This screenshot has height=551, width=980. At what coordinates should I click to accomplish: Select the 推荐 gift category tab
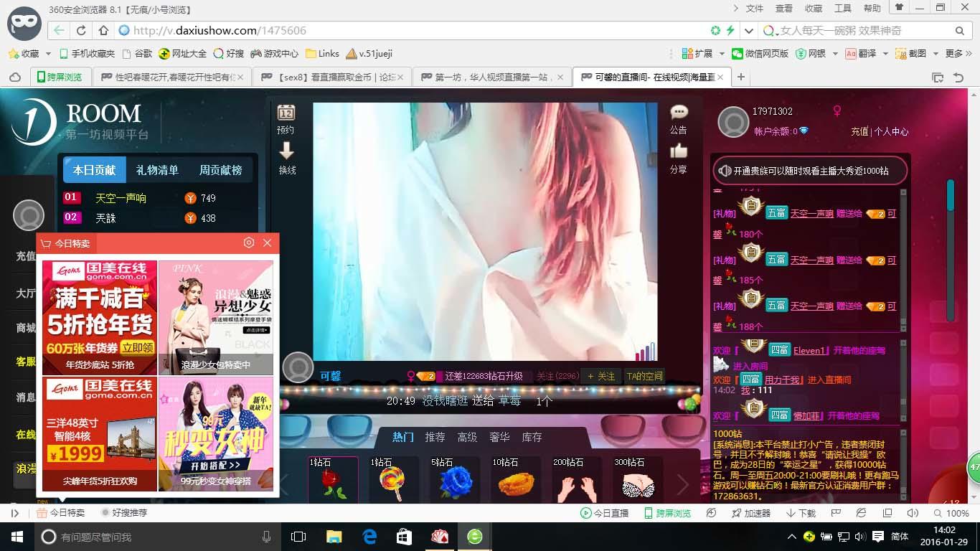[x=435, y=437]
